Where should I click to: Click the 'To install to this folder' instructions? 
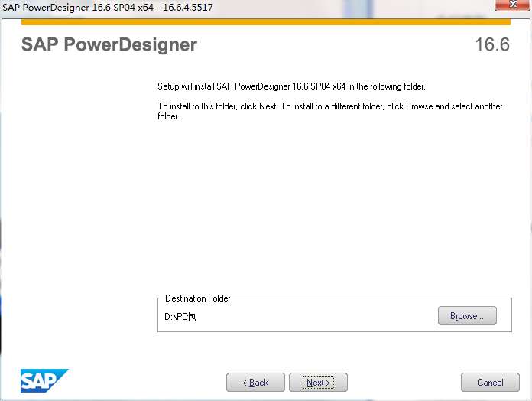tap(329, 111)
